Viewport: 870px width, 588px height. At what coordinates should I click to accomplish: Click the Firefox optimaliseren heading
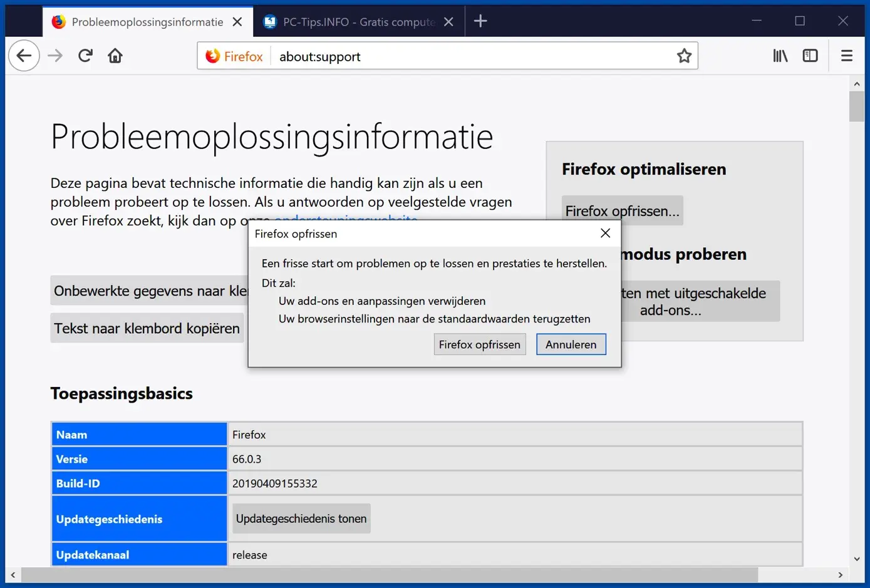[x=644, y=169]
